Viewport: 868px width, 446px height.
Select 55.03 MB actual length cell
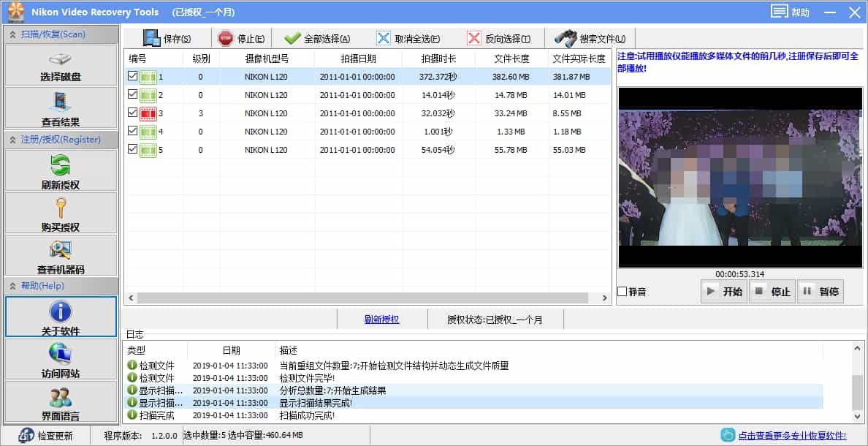569,150
